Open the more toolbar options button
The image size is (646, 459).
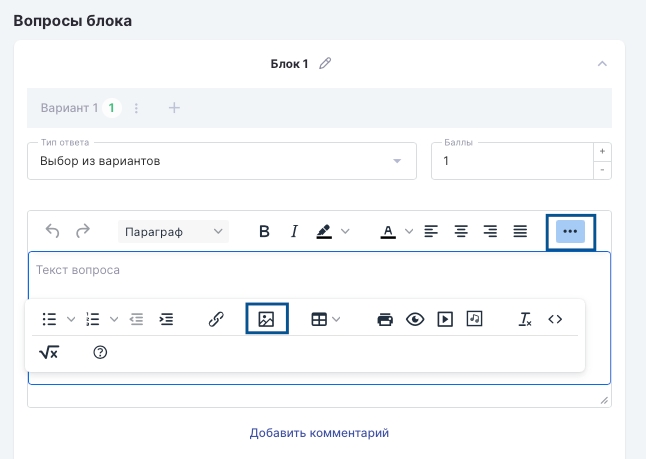[570, 231]
